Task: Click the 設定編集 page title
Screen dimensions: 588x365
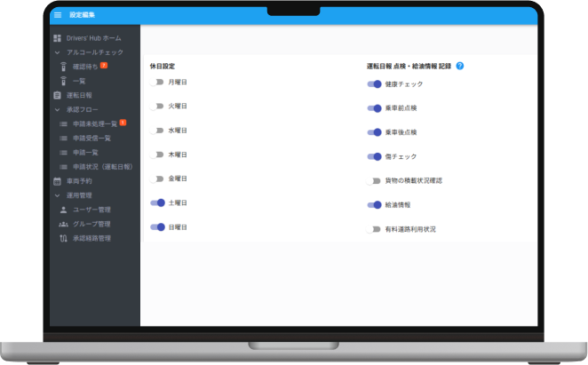Action: click(82, 15)
